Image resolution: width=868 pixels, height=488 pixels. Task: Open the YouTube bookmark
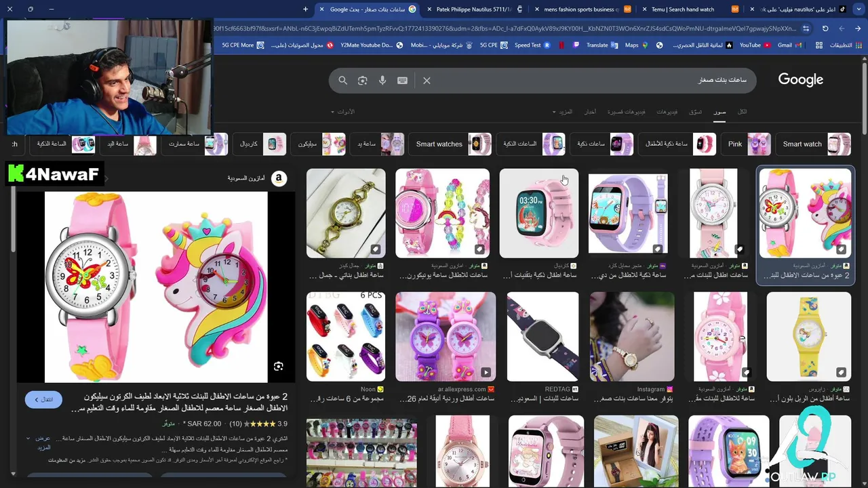pyautogui.click(x=755, y=45)
